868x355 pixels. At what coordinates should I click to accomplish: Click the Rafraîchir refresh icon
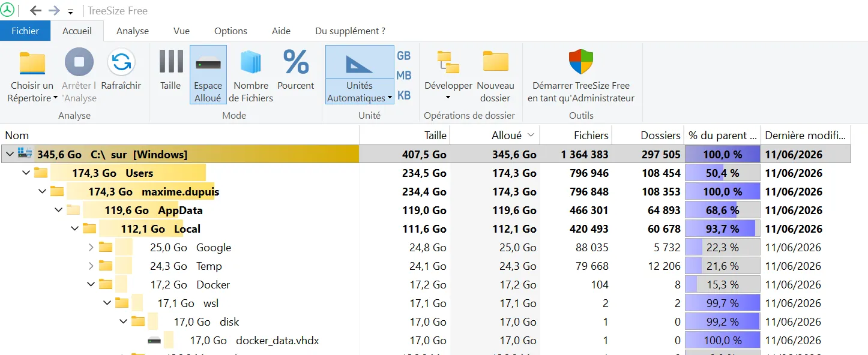point(121,62)
